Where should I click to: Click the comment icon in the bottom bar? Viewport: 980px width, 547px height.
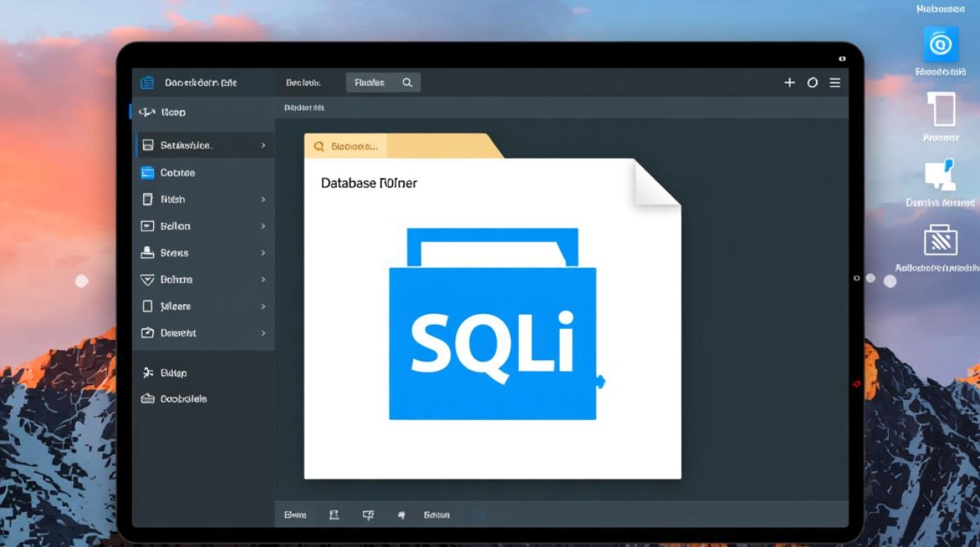(368, 515)
